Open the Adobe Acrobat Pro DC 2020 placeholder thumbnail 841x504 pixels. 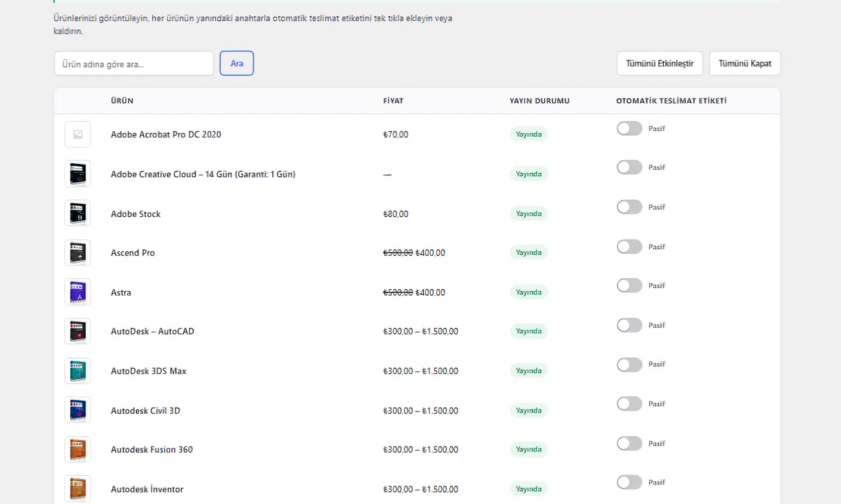pos(77,134)
